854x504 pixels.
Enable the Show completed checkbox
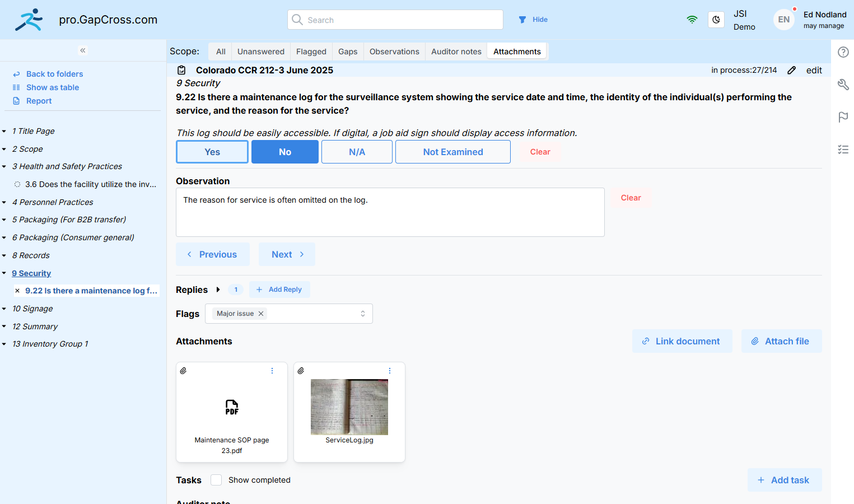pyautogui.click(x=216, y=480)
